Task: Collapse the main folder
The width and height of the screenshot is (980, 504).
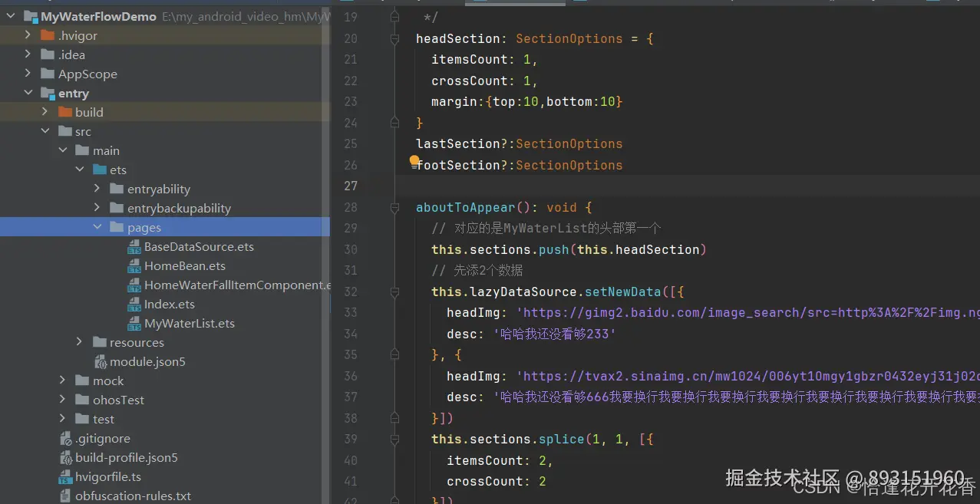Action: click(x=63, y=150)
